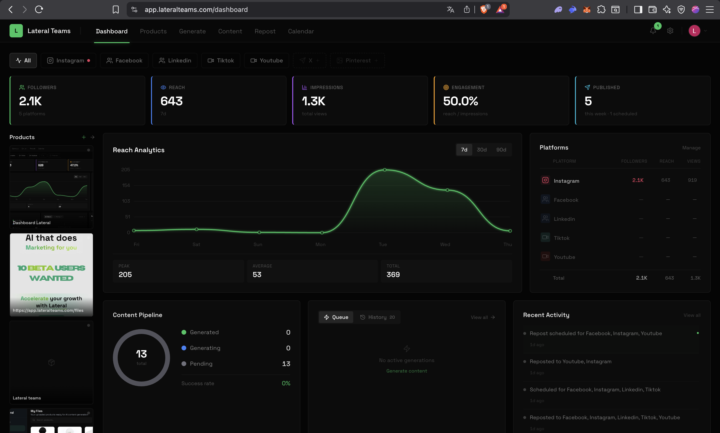Filter by Instagram platform chip
The height and width of the screenshot is (433, 720).
click(68, 60)
